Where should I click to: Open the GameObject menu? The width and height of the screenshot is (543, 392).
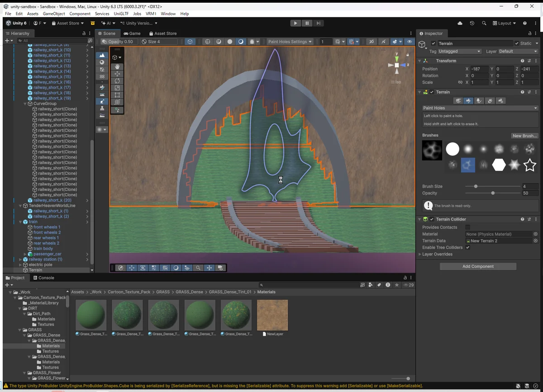(x=54, y=14)
